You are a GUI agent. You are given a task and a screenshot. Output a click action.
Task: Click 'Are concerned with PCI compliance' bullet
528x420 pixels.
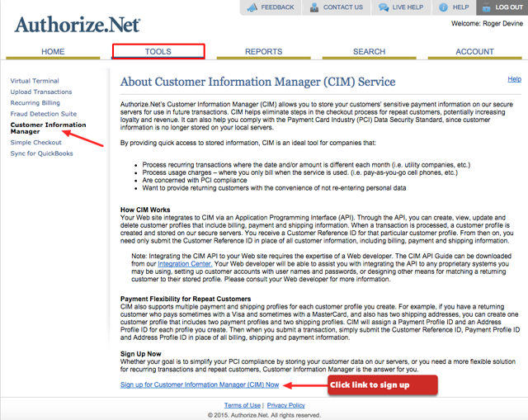pyautogui.click(x=195, y=180)
